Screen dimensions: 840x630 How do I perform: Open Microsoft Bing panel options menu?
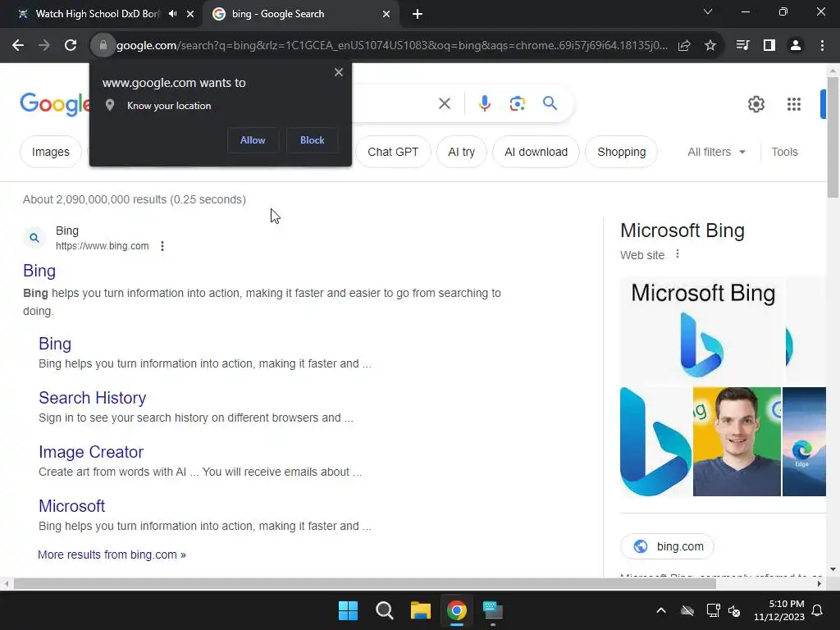678,254
